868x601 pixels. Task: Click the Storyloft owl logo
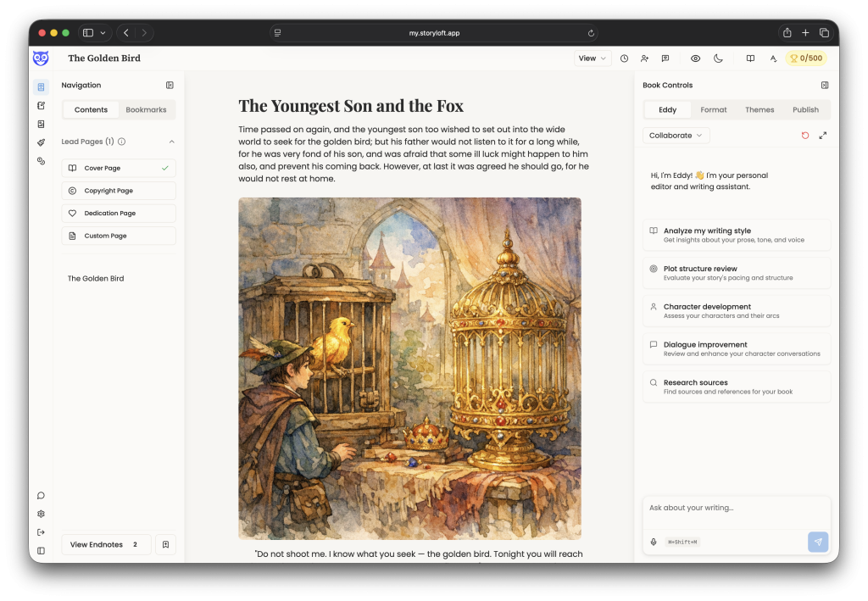(x=41, y=58)
